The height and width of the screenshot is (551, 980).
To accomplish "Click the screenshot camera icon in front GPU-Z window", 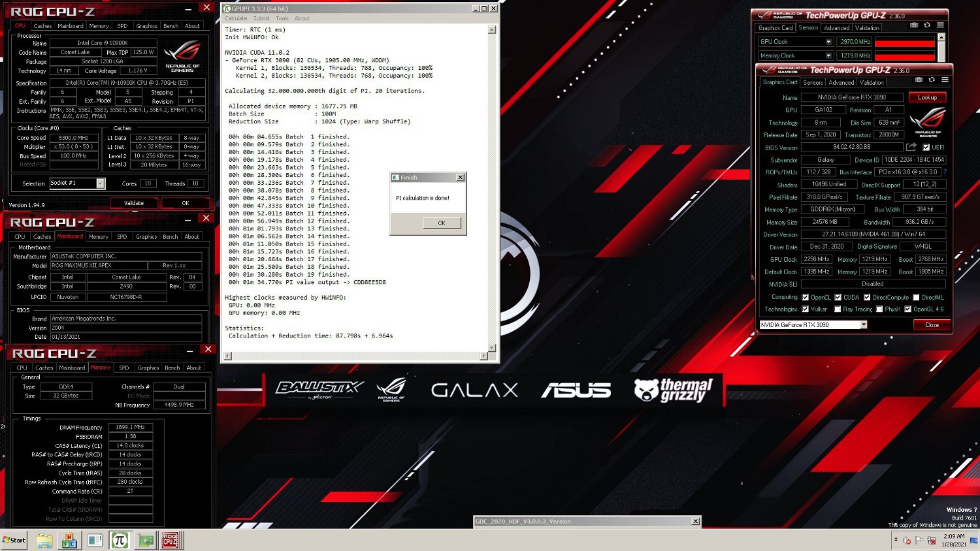I will click(x=919, y=80).
